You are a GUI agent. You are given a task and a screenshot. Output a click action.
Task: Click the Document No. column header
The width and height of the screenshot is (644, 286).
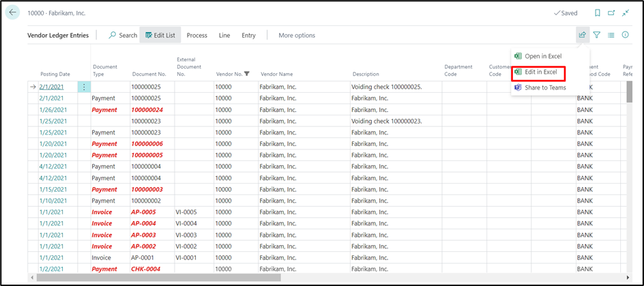point(149,74)
